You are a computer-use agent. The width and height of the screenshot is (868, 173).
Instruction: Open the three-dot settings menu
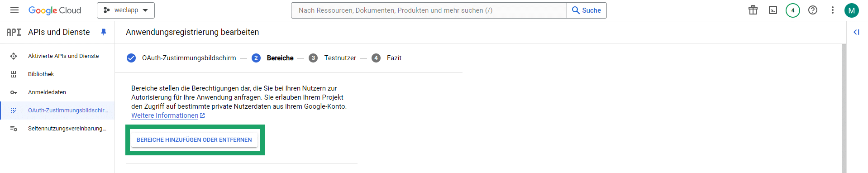832,10
